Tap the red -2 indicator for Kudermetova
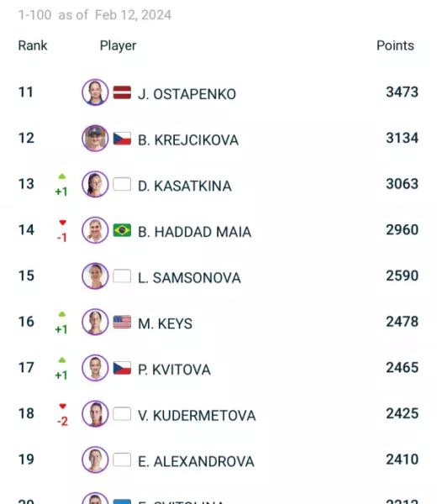 coord(63,421)
